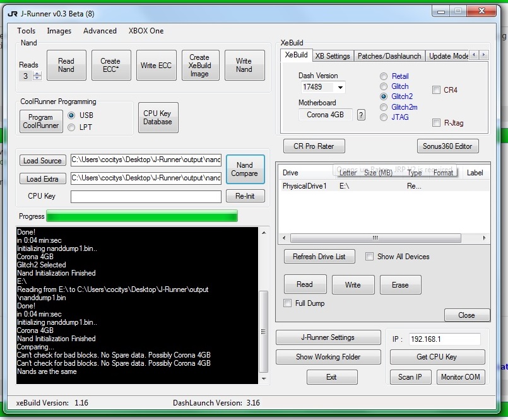
Task: Open the Dash Version dropdown
Action: coord(340,87)
